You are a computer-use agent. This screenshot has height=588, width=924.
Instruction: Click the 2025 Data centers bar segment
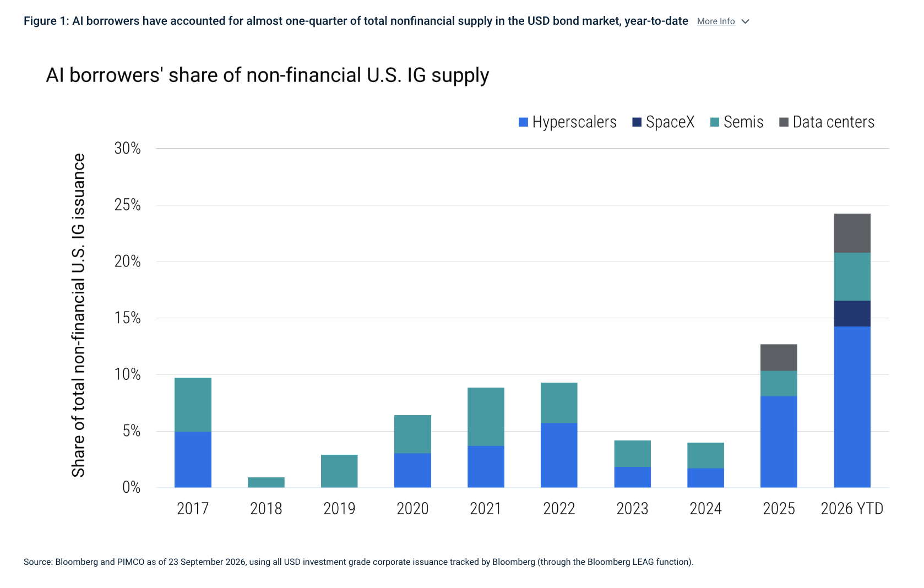(779, 358)
